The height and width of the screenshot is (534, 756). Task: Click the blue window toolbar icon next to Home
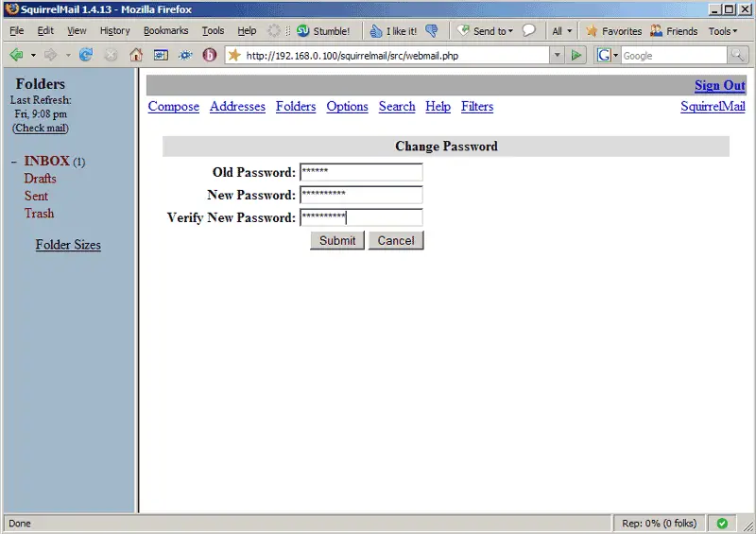coord(161,56)
